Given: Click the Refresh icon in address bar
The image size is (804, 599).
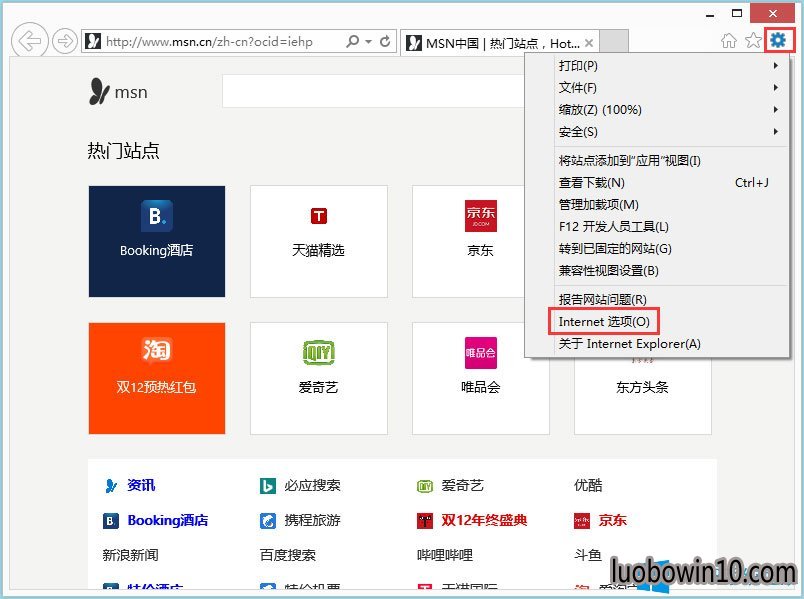Looking at the screenshot, I should 385,42.
